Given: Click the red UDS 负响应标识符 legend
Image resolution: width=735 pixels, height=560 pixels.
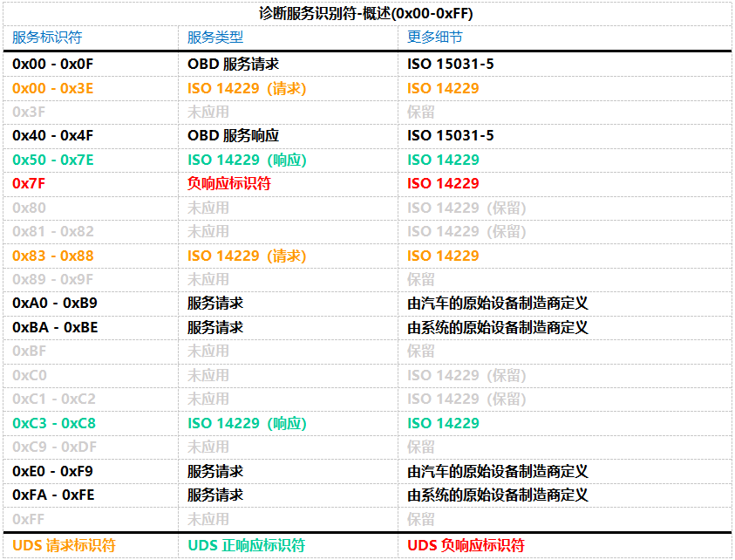Looking at the screenshot, I should [466, 546].
